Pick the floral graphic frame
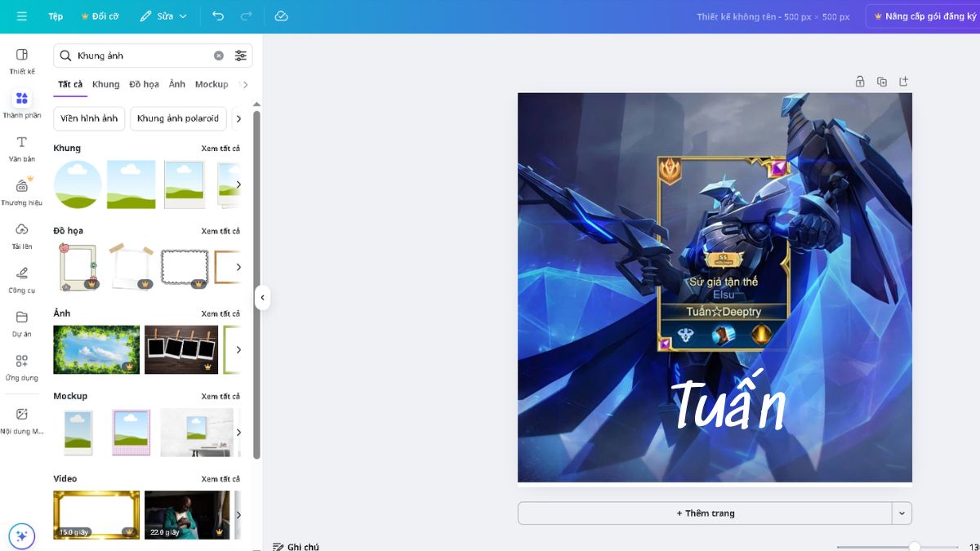Viewport: 980px width, 551px height. coord(78,267)
